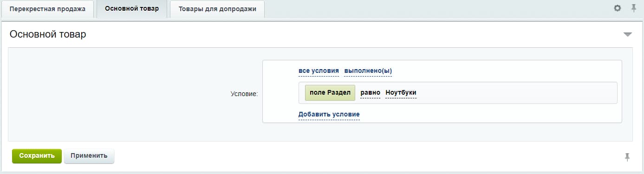The height and width of the screenshot is (174, 644).
Task: Collapse the Основной товар section with triangle
Action: (x=628, y=35)
